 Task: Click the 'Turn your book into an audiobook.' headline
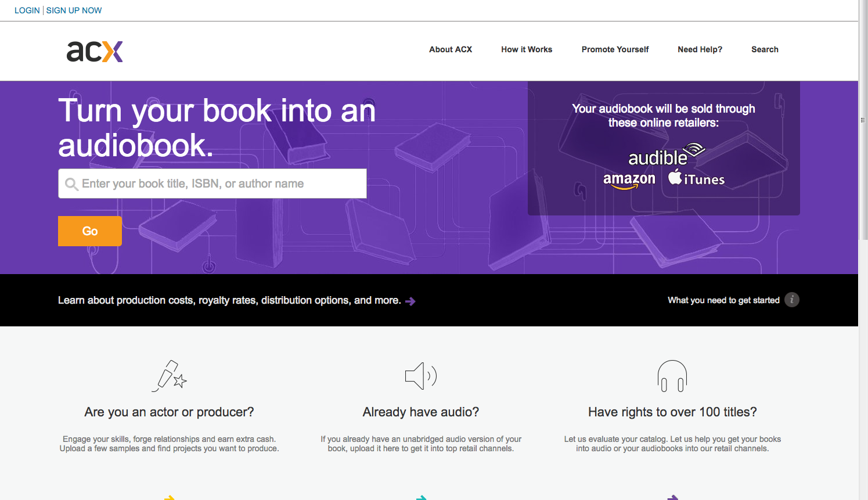217,128
